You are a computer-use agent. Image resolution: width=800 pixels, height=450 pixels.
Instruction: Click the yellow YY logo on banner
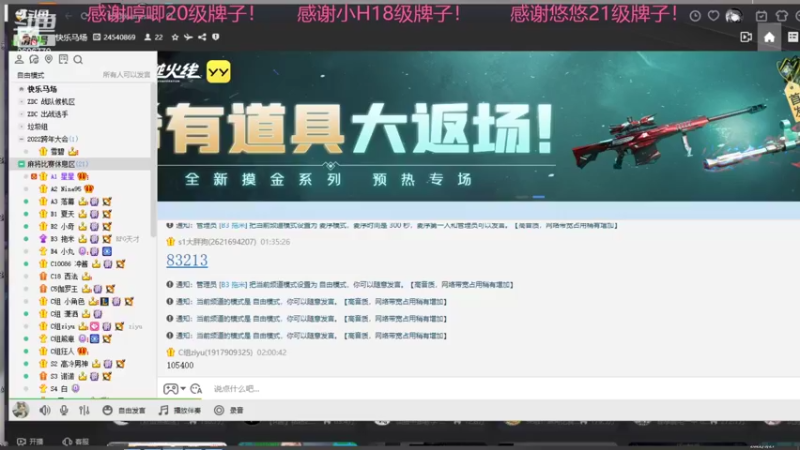tap(218, 72)
